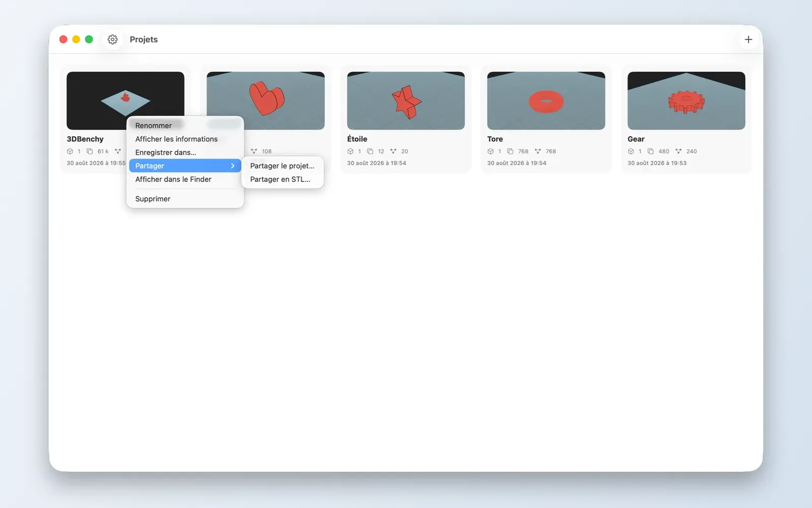Click the vertices icon beside 20 in Étoile
812x508 pixels.
tap(393, 151)
